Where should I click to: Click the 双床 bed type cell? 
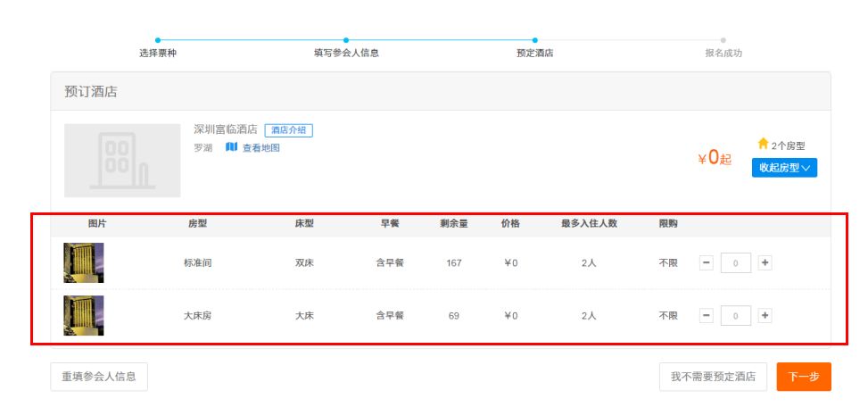point(304,263)
